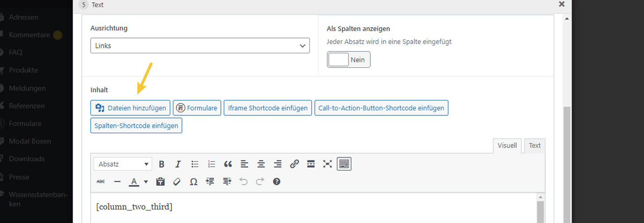
Task: Click the 'Dateien hinzufügen' button
Action: (x=130, y=108)
